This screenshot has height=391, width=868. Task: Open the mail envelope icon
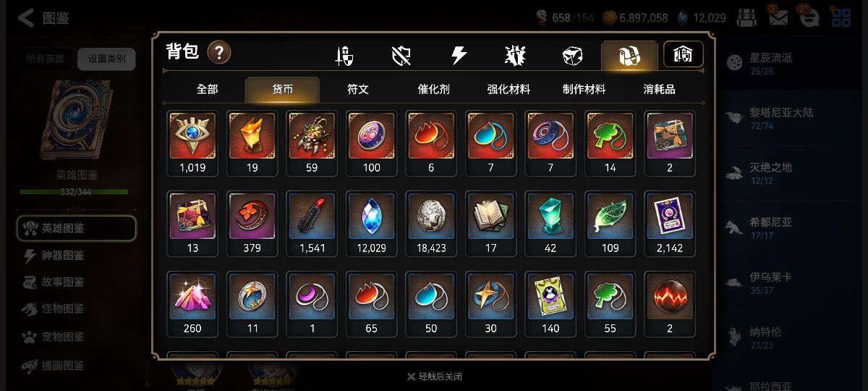coord(778,18)
